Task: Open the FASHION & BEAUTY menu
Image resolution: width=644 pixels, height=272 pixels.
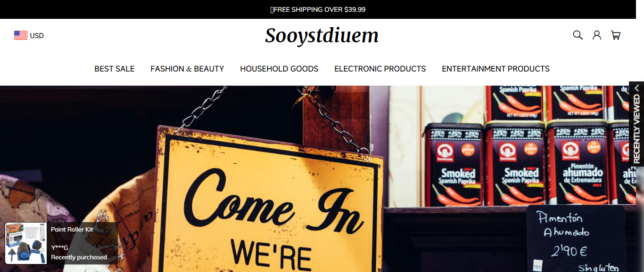Action: (187, 69)
